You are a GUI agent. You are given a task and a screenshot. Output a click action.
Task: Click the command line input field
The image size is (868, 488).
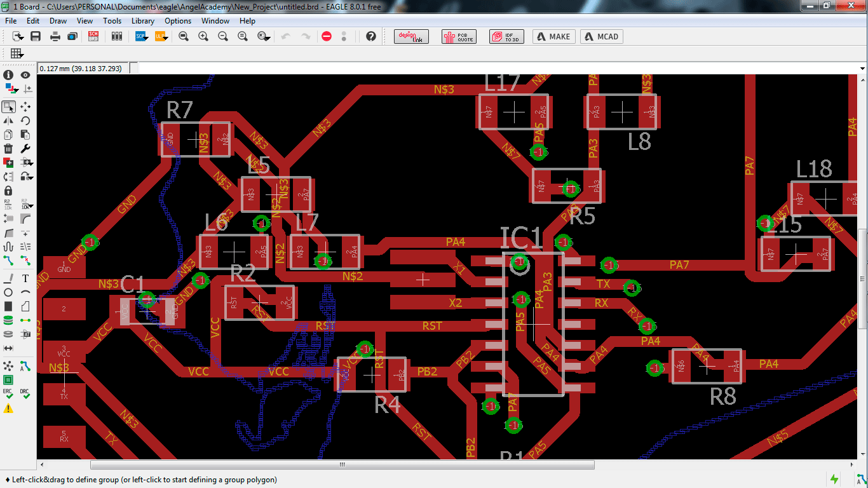pos(498,68)
